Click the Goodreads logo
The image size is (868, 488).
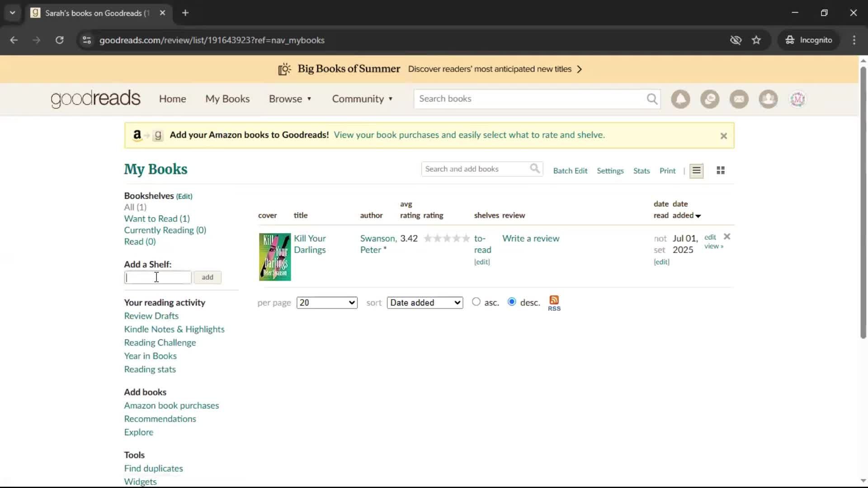[95, 99]
